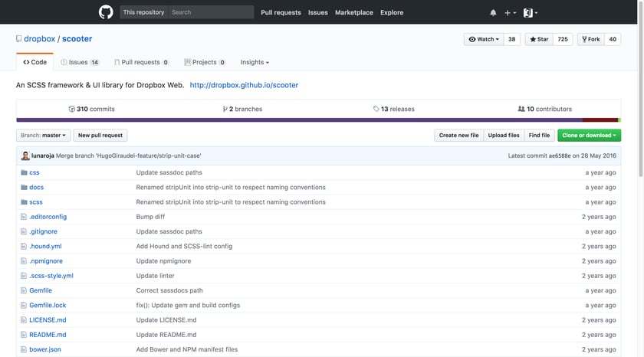
Task: Click the GitHub Octocat logo
Action: point(106,12)
